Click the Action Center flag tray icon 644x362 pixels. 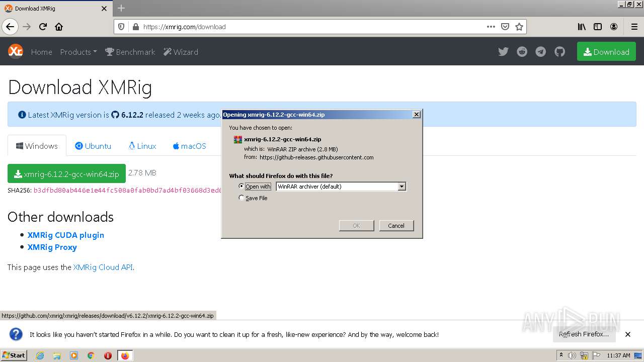pos(596,355)
